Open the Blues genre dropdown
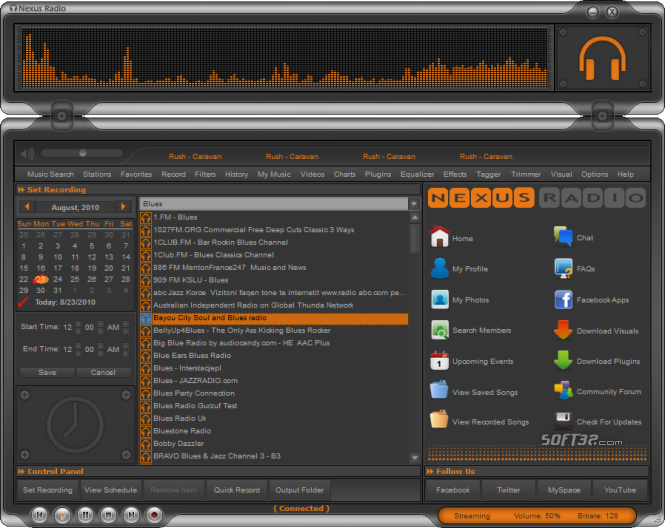 point(414,204)
